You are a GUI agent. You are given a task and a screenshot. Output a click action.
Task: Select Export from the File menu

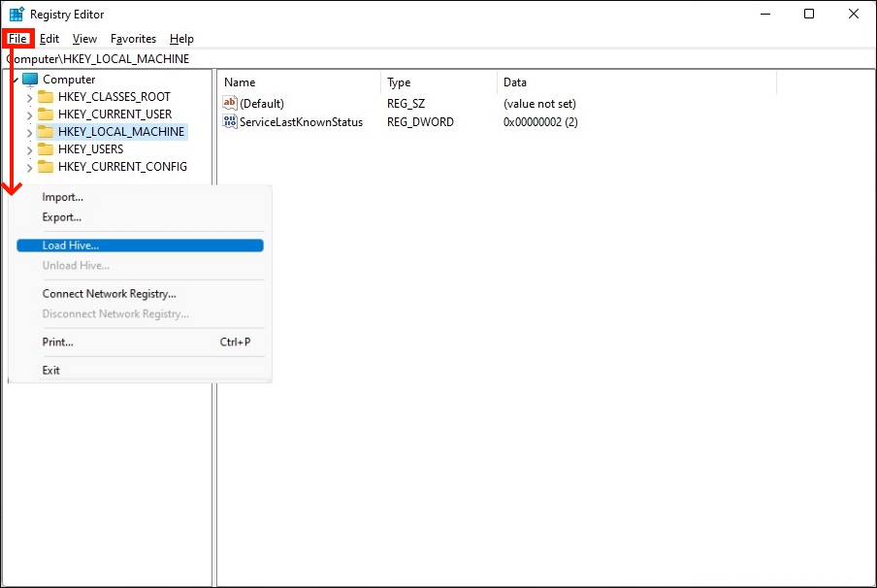(61, 217)
